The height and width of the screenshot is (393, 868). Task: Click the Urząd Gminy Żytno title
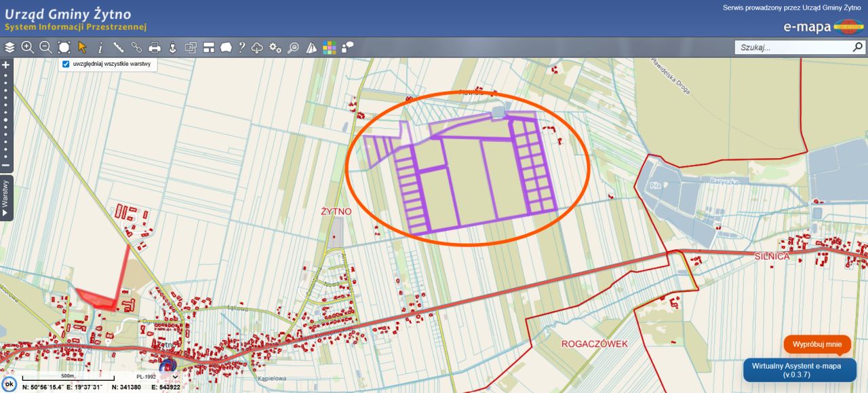pos(68,14)
